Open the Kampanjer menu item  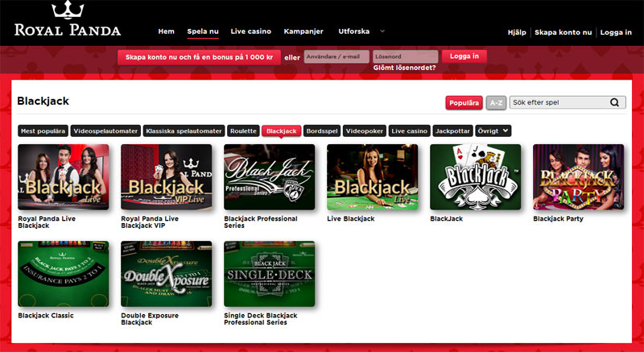click(x=303, y=31)
